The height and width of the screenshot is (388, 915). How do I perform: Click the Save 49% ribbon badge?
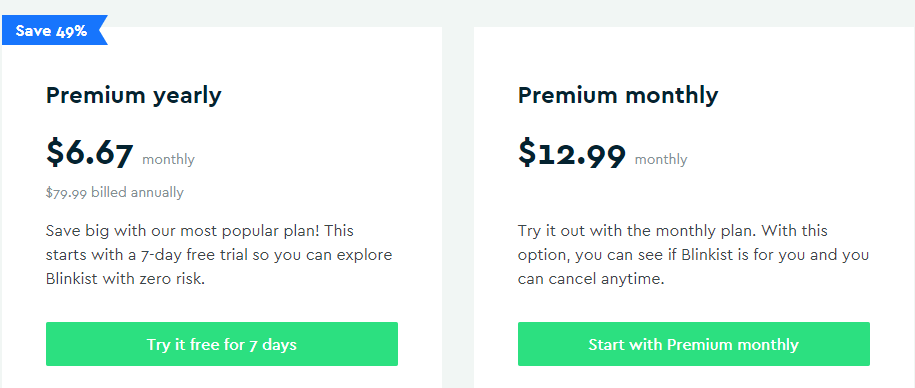tap(54, 30)
